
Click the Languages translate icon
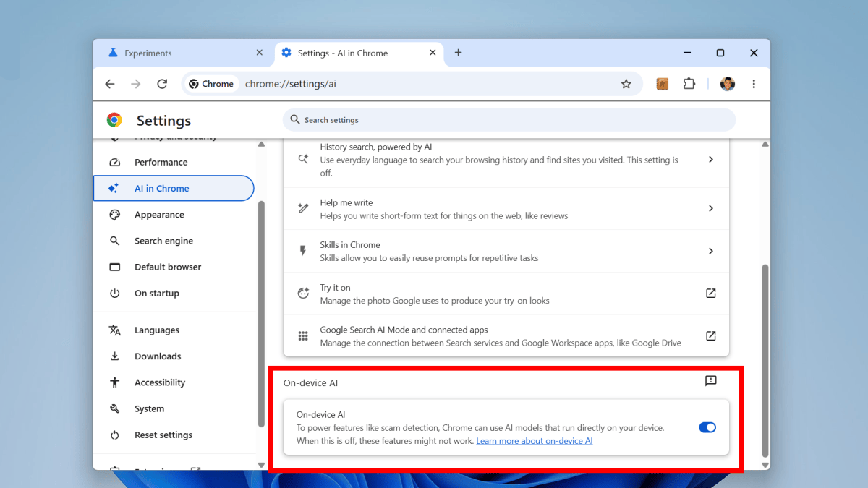click(x=114, y=330)
